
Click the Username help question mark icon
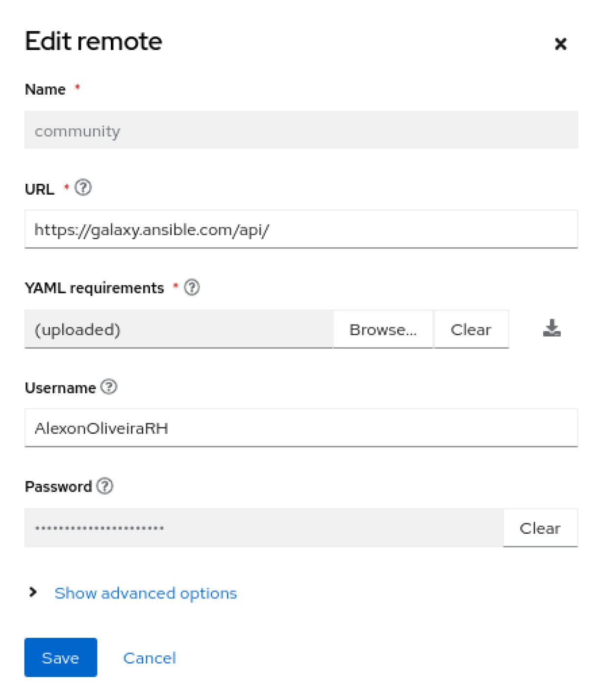click(x=109, y=387)
